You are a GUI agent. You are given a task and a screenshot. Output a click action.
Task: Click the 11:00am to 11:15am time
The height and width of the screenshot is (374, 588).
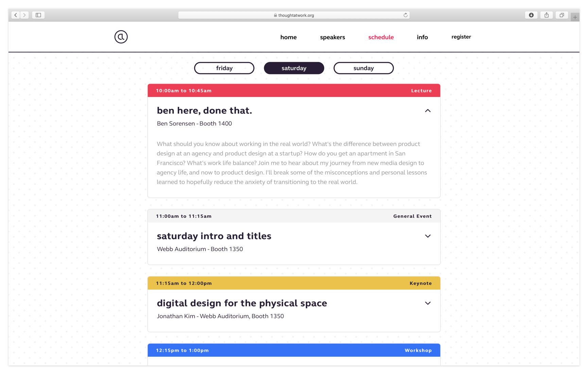point(184,216)
